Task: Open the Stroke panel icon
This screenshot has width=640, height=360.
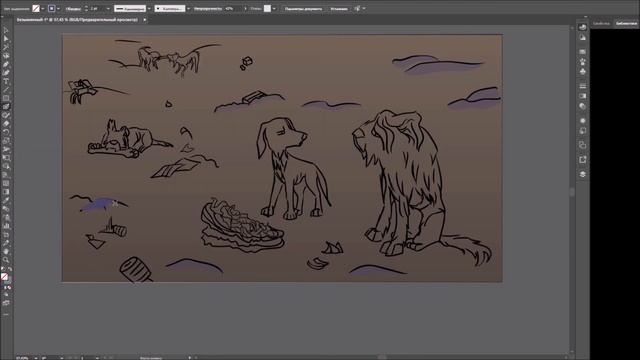Action: point(582,86)
